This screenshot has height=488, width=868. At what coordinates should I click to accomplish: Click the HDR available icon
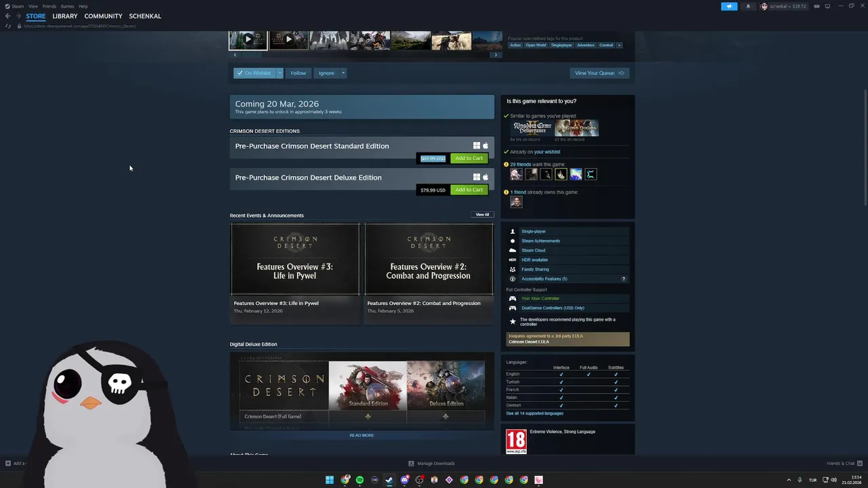(x=513, y=260)
